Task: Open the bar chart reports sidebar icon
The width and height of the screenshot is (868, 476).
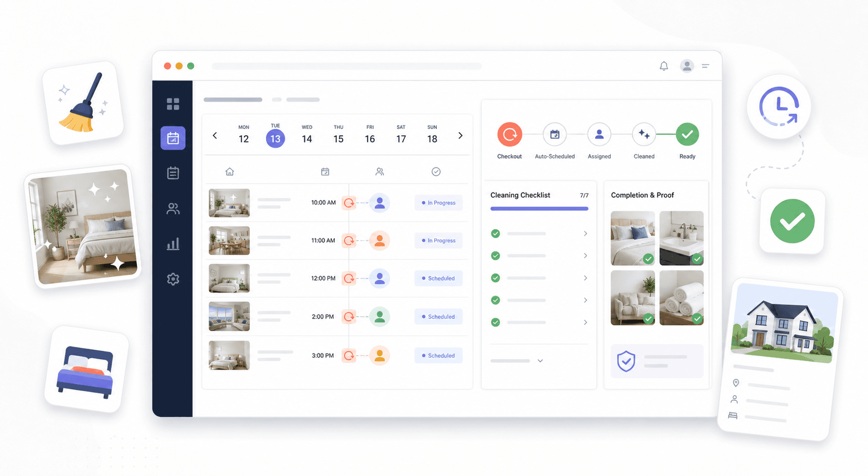Action: click(x=173, y=243)
